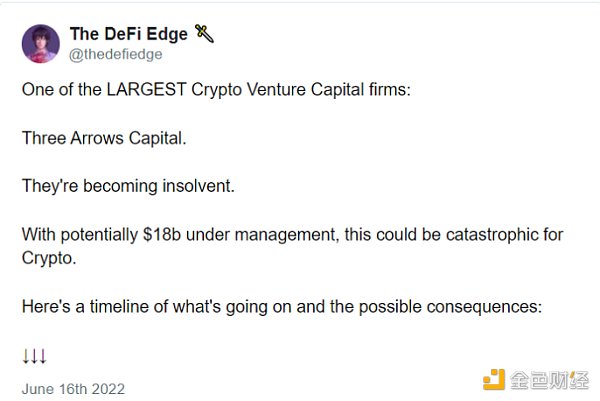This screenshot has height=401, width=600.
Task: Click the June 16th 2022 timestamp
Action: (73, 389)
